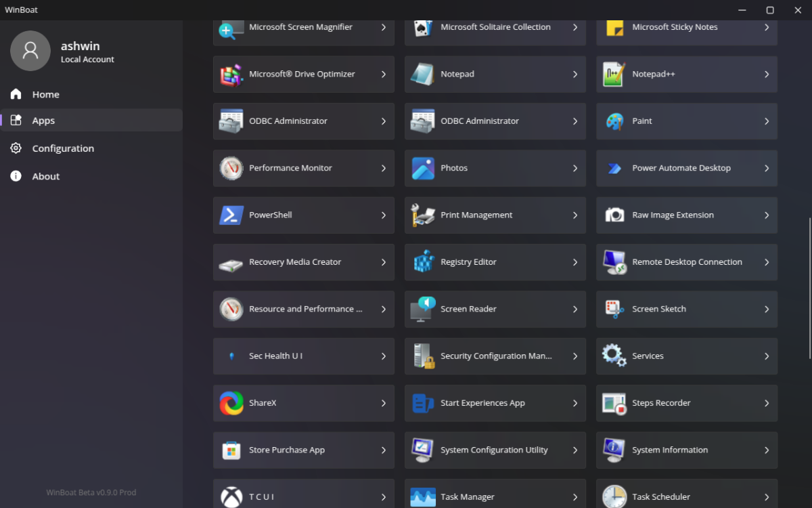
Task: Click the 'Task Scheduler' label
Action: (661, 496)
